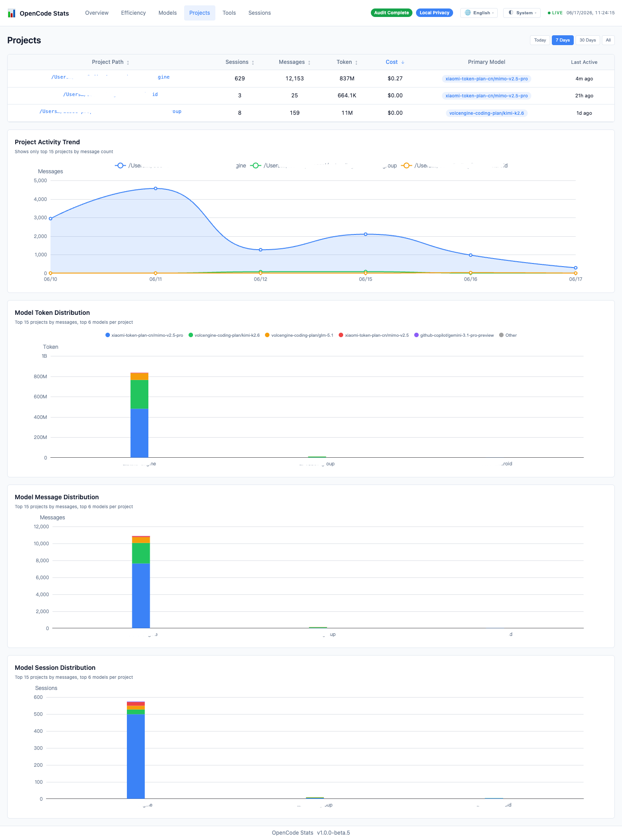This screenshot has width=622, height=840.
Task: Click the Audit Complete badge
Action: pos(391,13)
